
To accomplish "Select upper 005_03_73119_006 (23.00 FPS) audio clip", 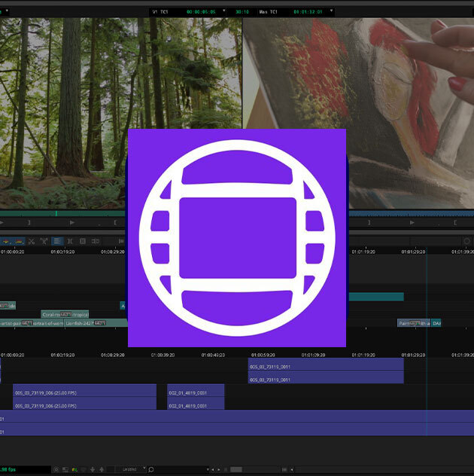I will [x=84, y=390].
